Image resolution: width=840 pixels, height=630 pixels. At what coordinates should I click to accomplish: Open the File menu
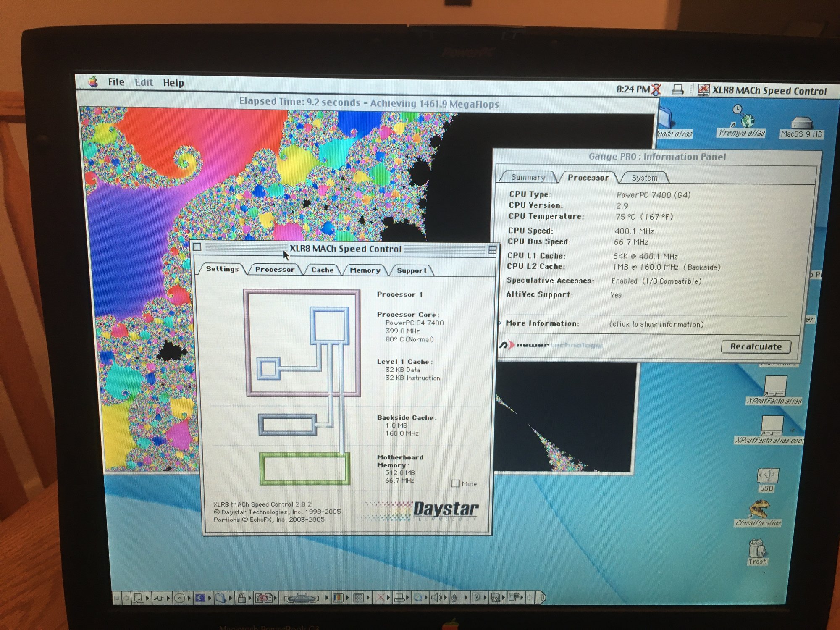click(x=116, y=82)
